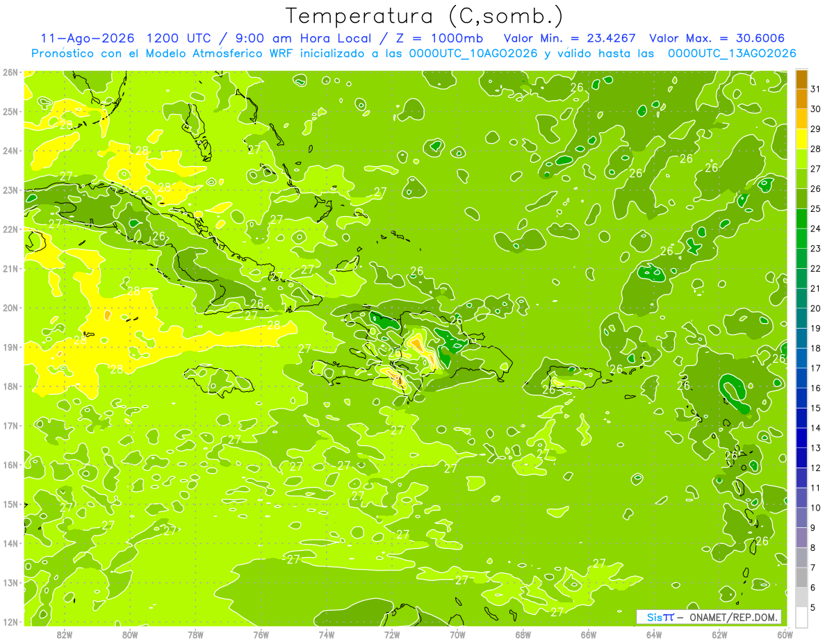Click the '21N' latitude tick label

point(10,269)
